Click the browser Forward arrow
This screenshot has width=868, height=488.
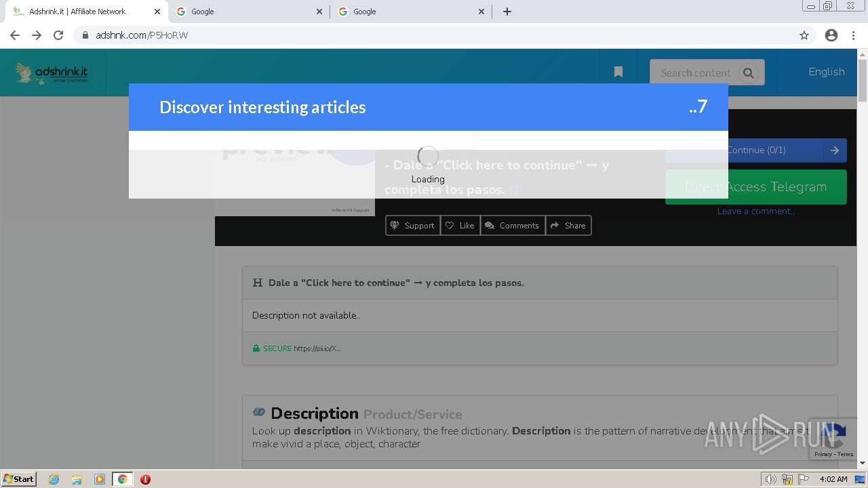tap(37, 35)
